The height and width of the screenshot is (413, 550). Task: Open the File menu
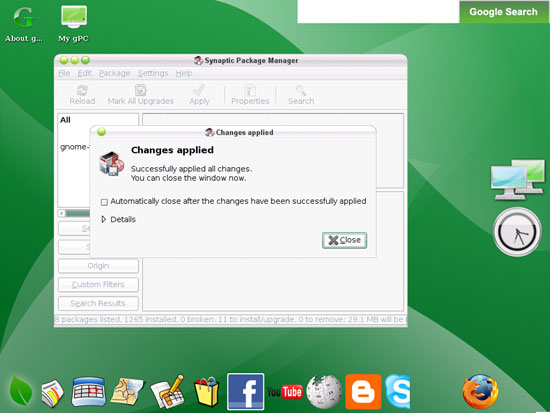(64, 73)
